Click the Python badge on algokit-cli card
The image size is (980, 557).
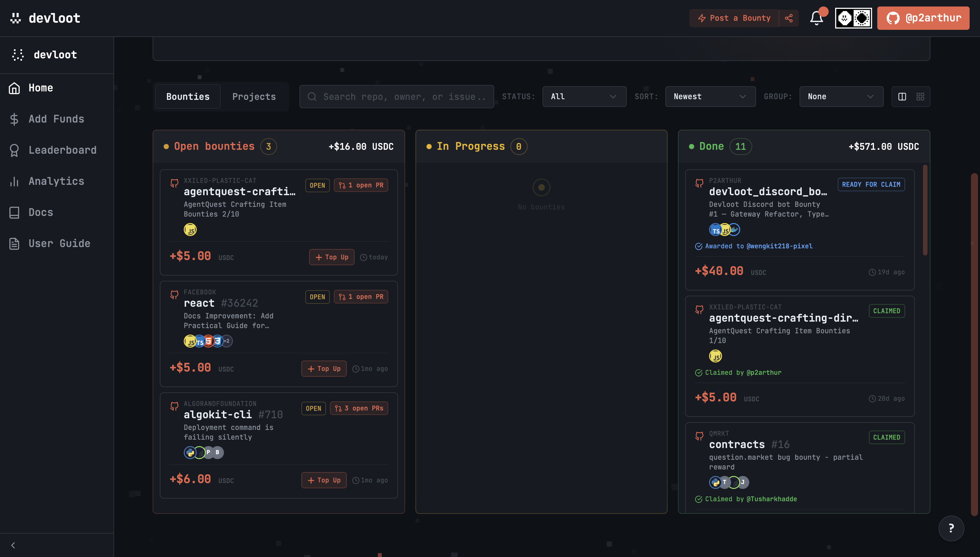point(190,453)
